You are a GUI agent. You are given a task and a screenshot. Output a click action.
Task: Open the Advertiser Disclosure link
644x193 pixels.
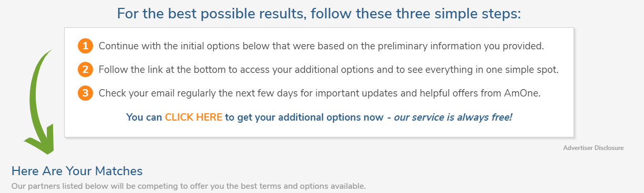593,148
